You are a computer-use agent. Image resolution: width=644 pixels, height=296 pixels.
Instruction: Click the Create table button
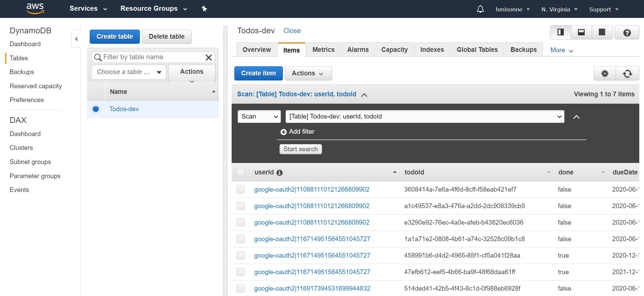tap(115, 37)
